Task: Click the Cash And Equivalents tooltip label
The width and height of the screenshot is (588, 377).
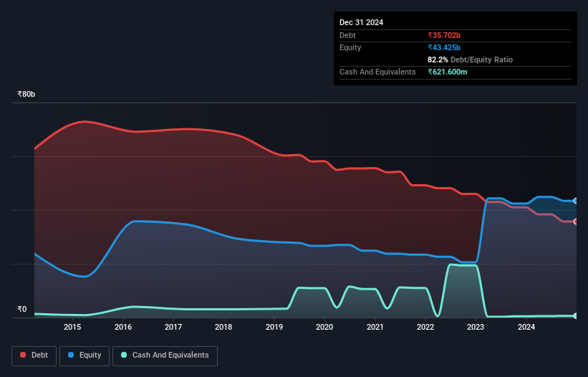Action: [377, 72]
